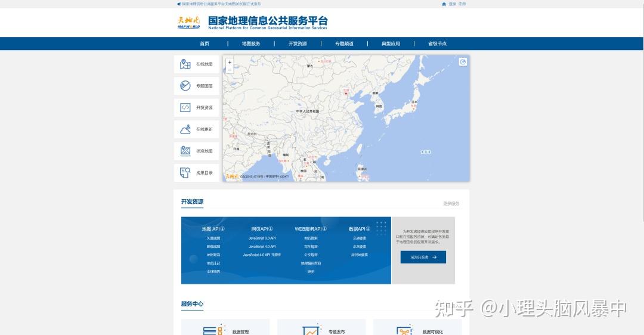
Task: Open the 标准地图 standard map icon
Action: point(185,151)
